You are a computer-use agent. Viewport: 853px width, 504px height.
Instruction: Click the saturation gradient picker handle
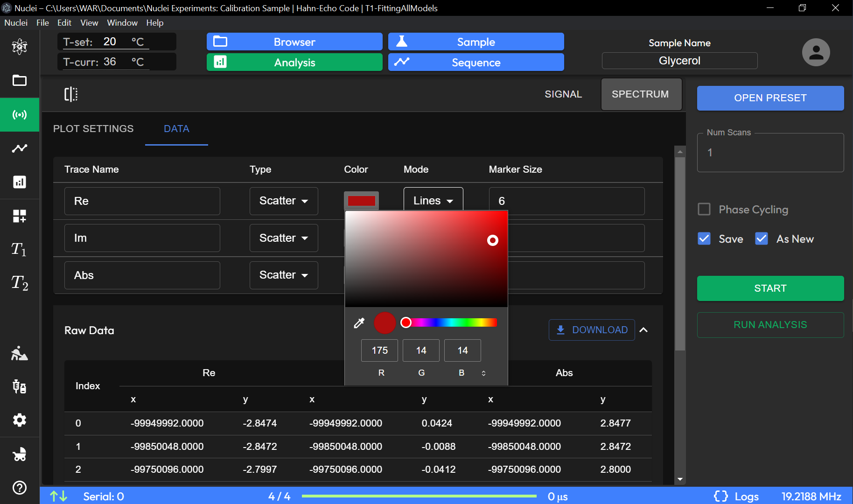pos(493,240)
